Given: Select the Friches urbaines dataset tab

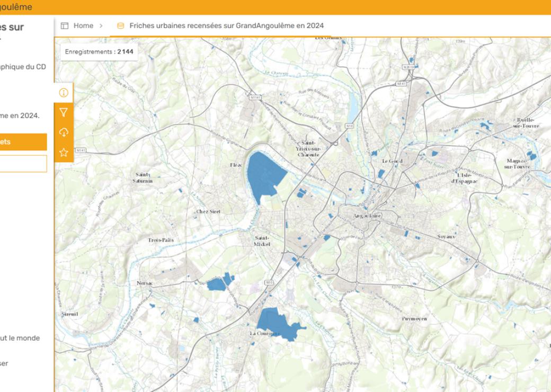Looking at the screenshot, I should click(220, 25).
